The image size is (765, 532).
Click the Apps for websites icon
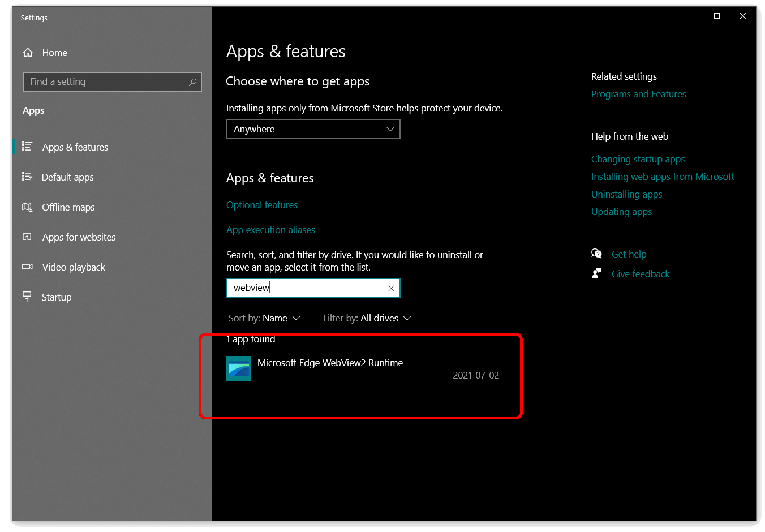pos(27,237)
